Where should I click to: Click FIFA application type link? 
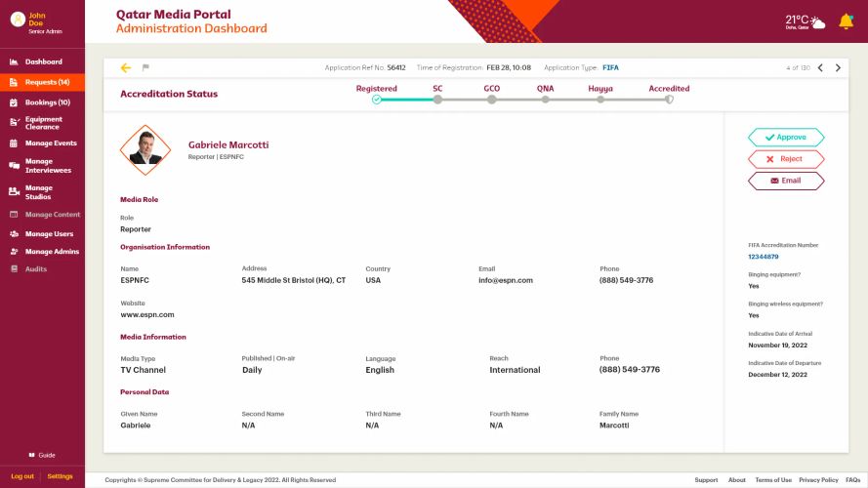610,67
